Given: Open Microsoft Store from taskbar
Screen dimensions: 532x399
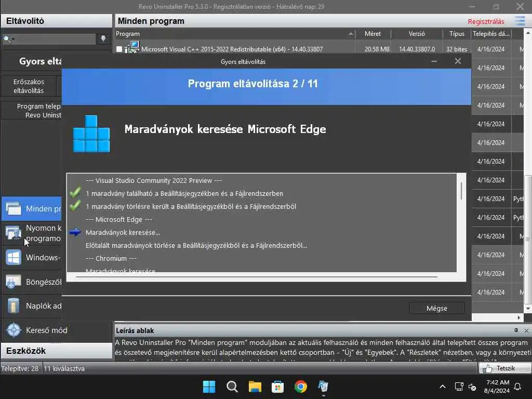Looking at the screenshot, I should pyautogui.click(x=277, y=387).
